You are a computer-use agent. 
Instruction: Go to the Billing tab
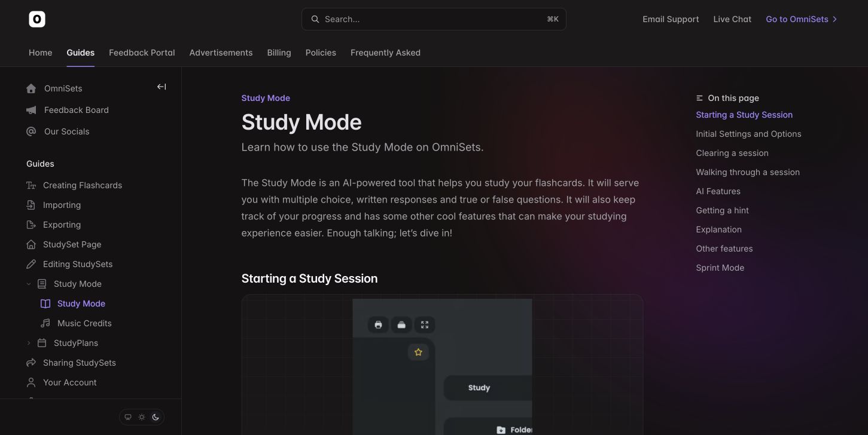pos(279,53)
